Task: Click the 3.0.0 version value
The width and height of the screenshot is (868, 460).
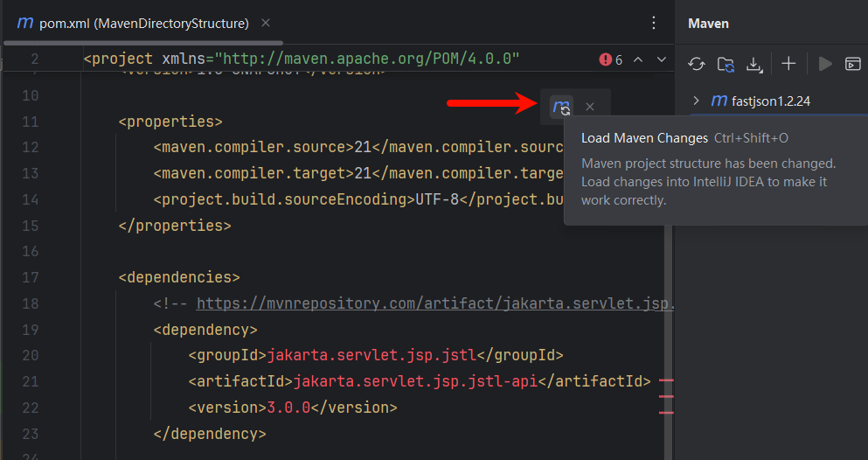Action: tap(288, 408)
